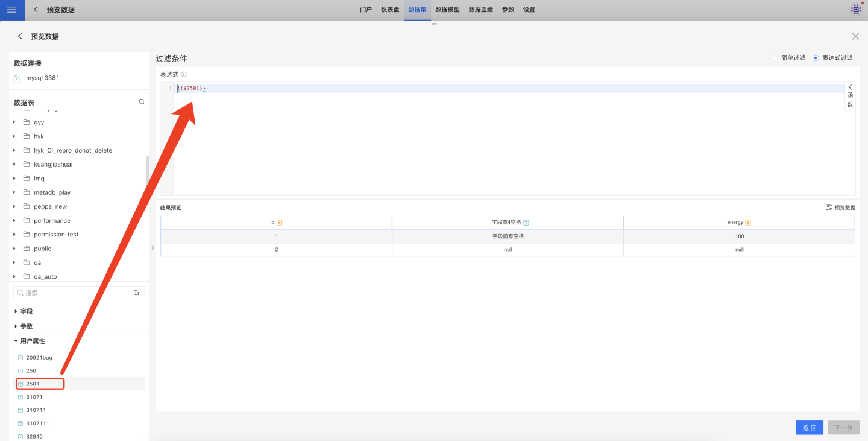Click the preview data refresh icon

pos(829,208)
